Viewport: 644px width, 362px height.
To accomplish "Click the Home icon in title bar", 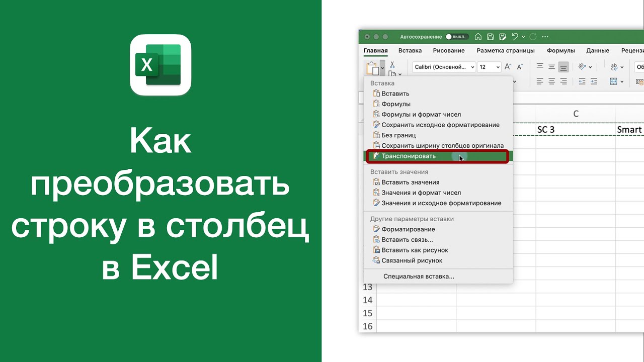I will coord(478,37).
